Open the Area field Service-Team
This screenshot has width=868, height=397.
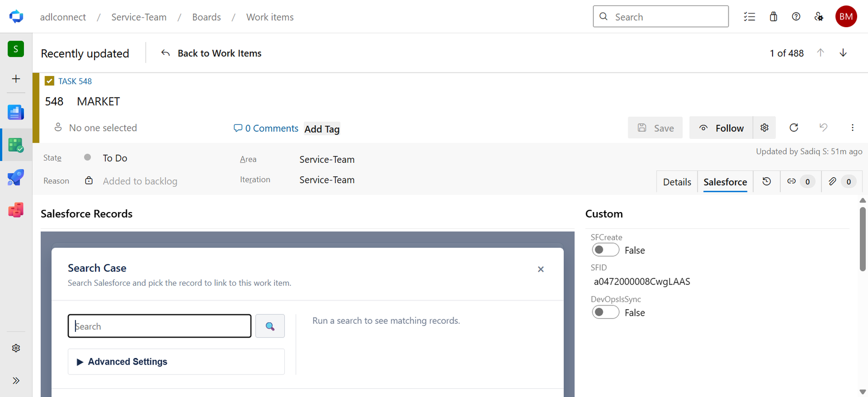pyautogui.click(x=327, y=159)
